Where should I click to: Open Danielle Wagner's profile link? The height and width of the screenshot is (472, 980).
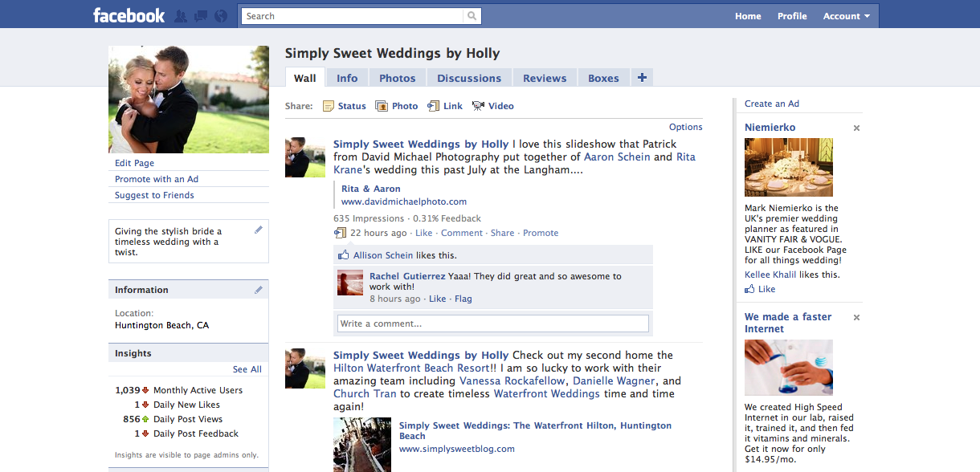click(615, 380)
